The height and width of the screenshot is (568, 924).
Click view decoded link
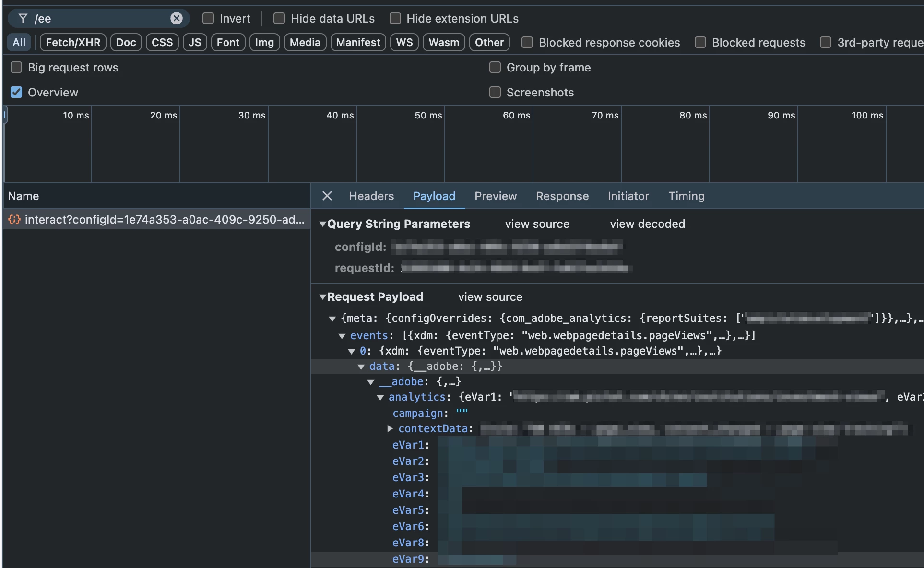[x=647, y=224]
